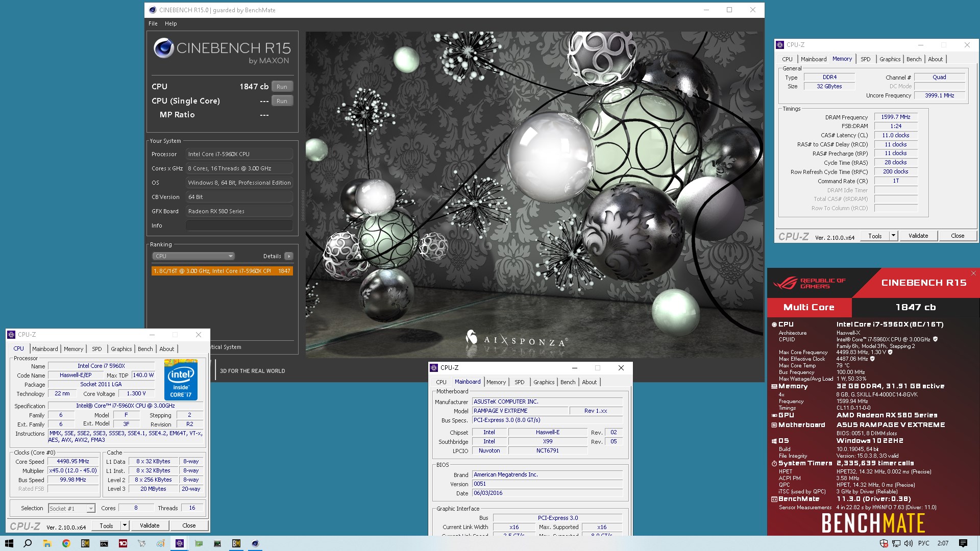The image size is (980, 551).
Task: Click CPU-Z Memory window title icon
Action: (x=780, y=45)
